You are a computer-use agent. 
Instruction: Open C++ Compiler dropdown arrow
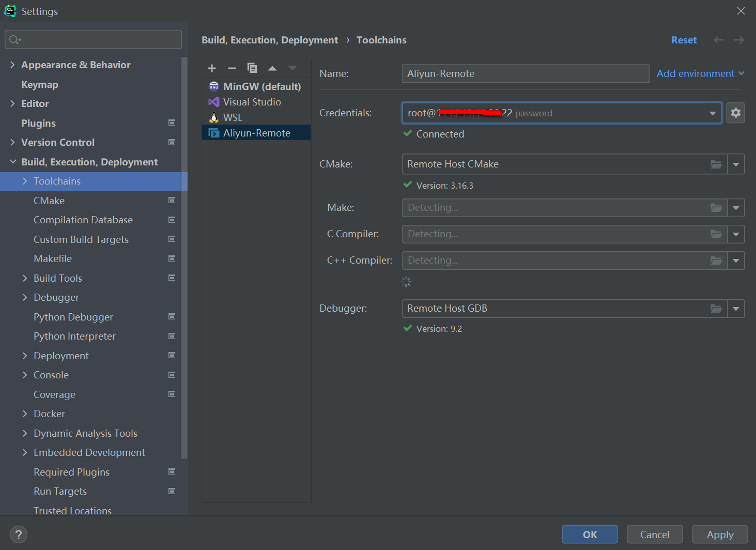pyautogui.click(x=736, y=261)
